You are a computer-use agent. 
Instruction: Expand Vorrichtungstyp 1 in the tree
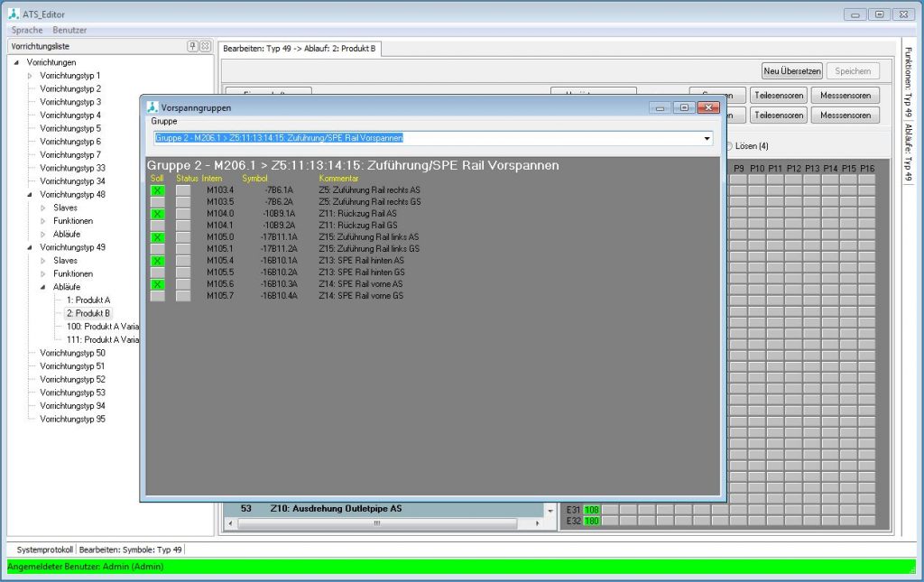pos(30,76)
